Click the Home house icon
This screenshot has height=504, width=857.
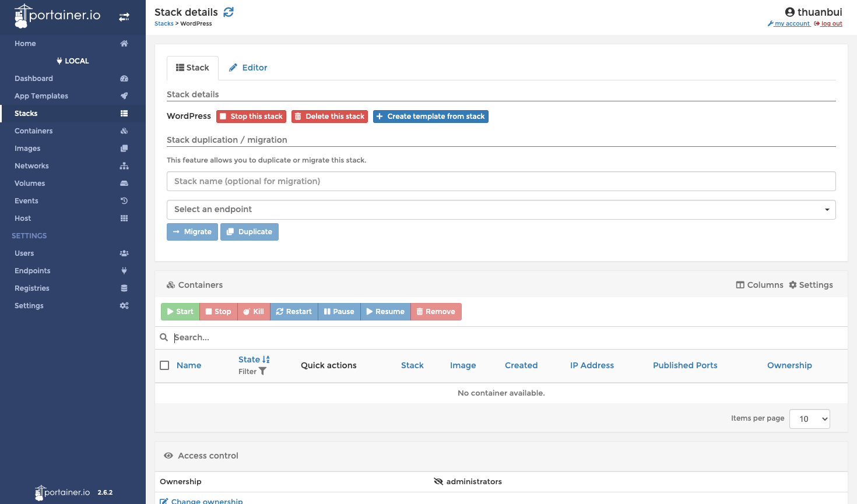pos(124,44)
